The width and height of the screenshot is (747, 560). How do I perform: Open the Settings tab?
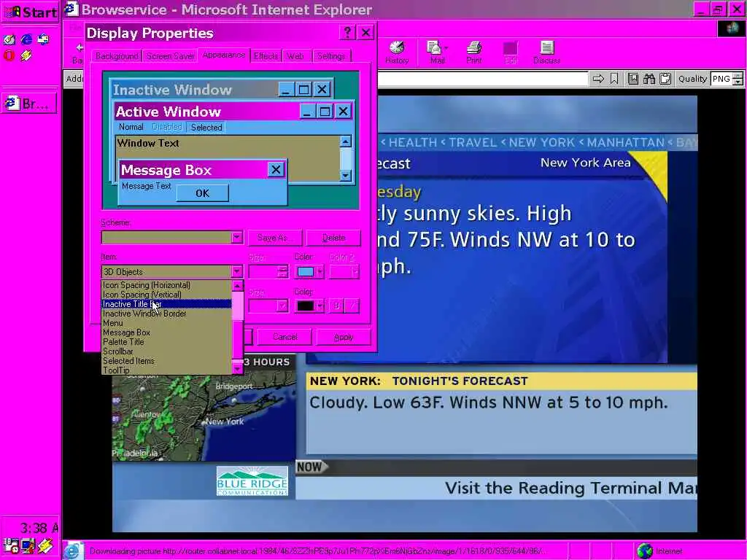(x=331, y=56)
